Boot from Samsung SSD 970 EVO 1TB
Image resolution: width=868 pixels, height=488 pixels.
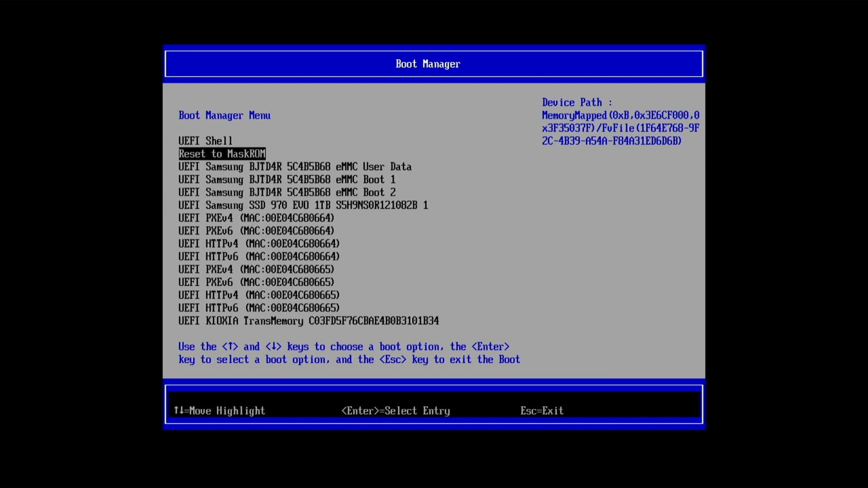tap(303, 205)
